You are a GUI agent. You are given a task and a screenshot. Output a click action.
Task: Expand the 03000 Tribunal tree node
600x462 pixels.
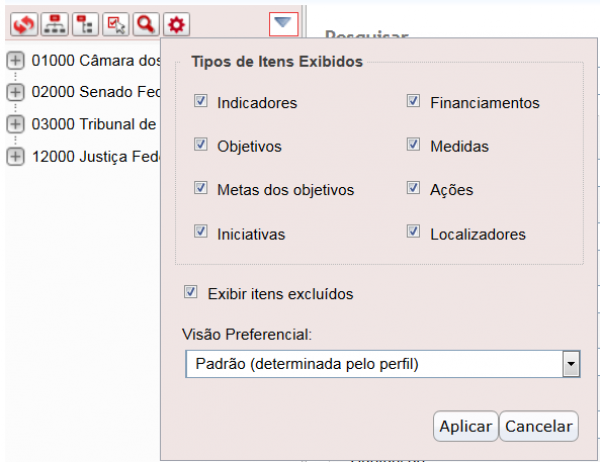pos(15,124)
